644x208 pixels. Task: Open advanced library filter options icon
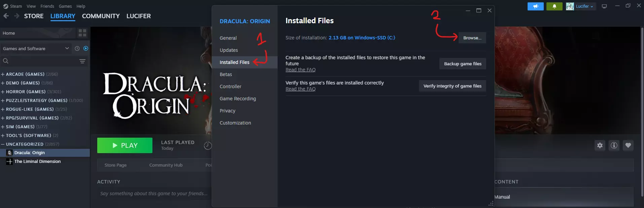tap(82, 61)
